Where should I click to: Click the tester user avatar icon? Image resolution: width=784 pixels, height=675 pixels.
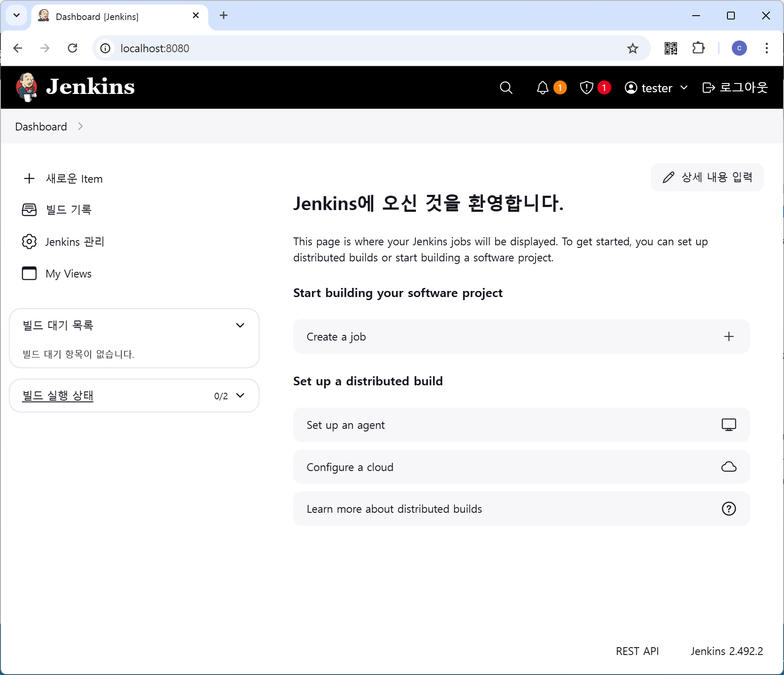coord(631,87)
